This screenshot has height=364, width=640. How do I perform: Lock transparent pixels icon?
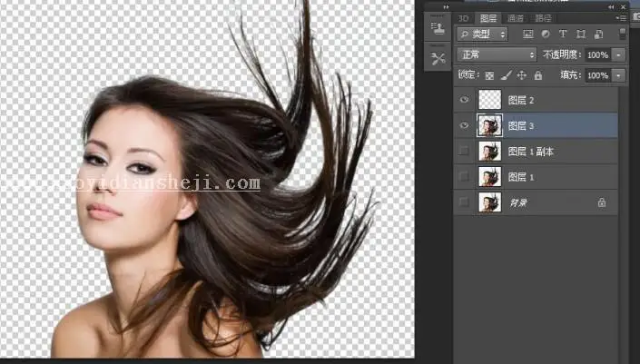[489, 75]
